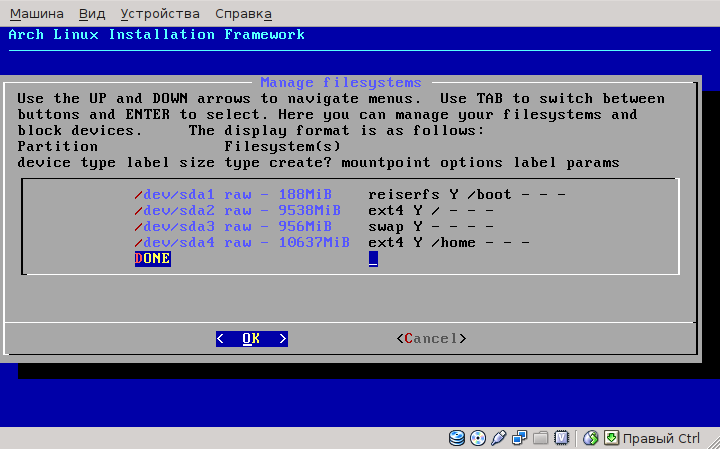Select the /dev/sda3 swap row

(x=314, y=227)
